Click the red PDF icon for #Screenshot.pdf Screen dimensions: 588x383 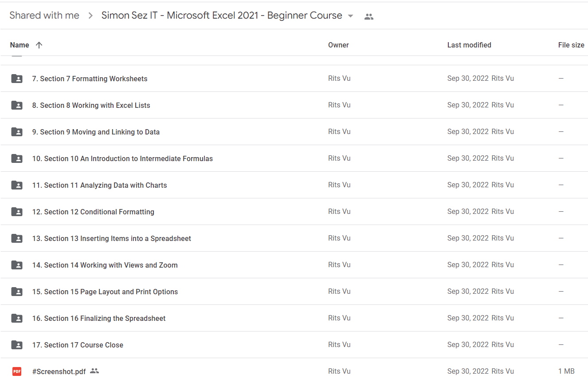point(17,371)
